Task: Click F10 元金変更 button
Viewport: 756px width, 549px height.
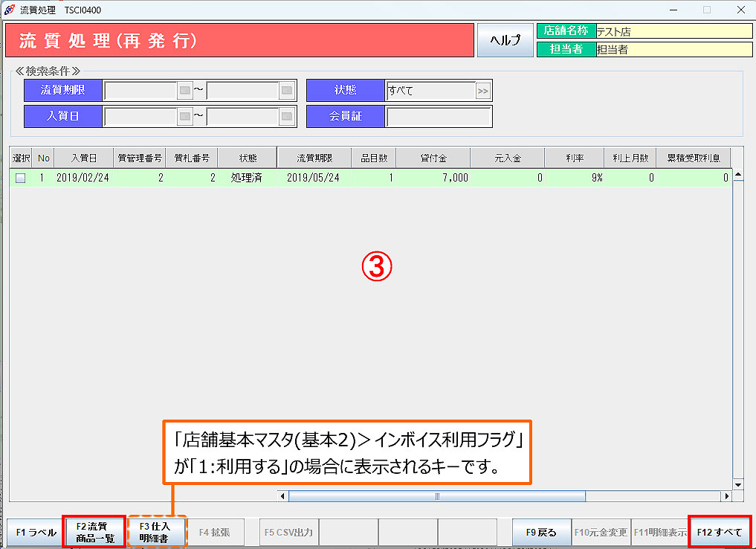Action: [601, 532]
